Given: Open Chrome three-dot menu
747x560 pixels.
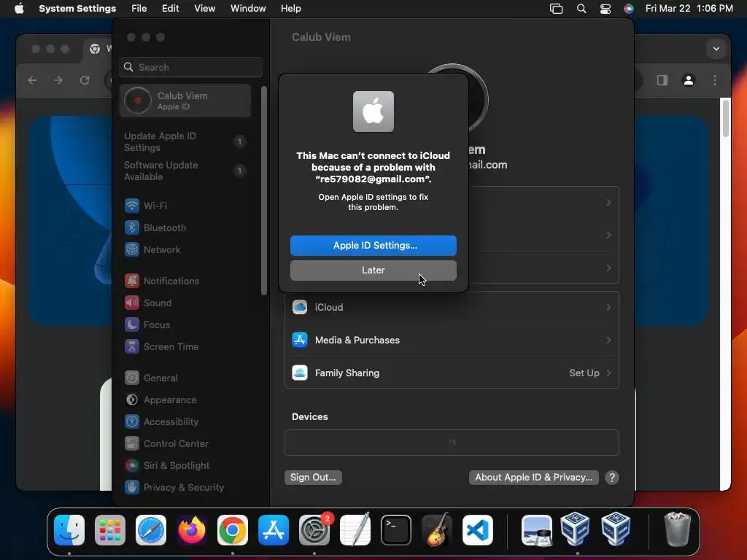Looking at the screenshot, I should [x=715, y=80].
